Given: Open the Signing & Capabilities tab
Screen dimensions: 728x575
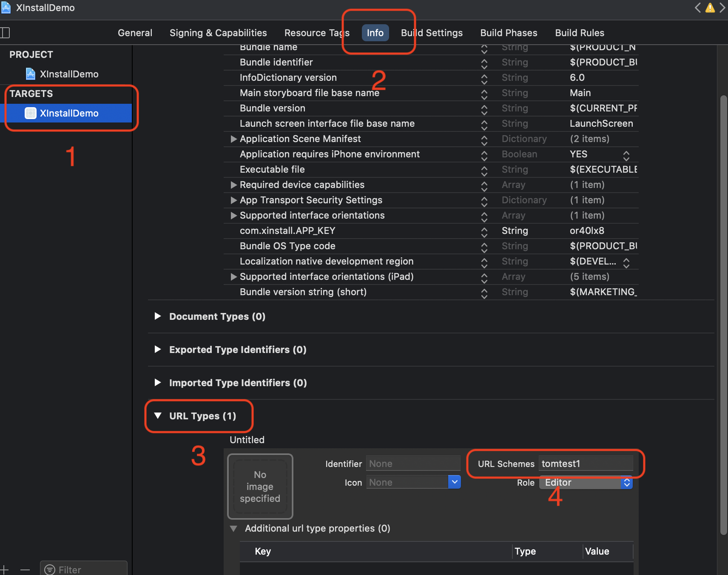Looking at the screenshot, I should (x=218, y=33).
